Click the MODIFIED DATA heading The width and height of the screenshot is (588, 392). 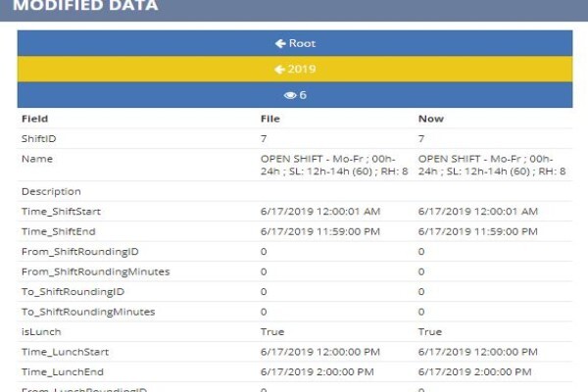pyautogui.click(x=85, y=5)
